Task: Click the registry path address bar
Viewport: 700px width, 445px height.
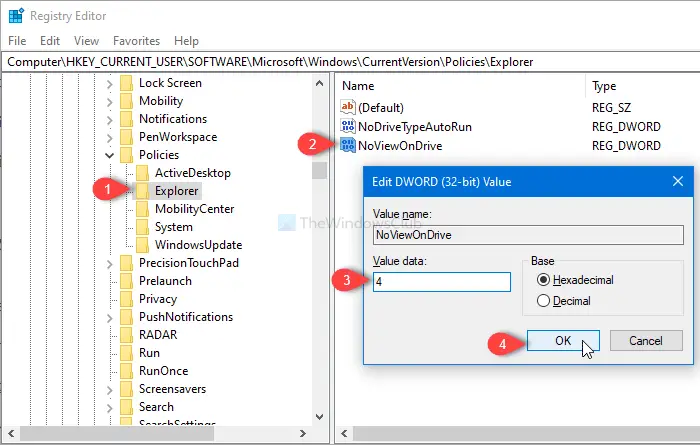Action: click(350, 62)
